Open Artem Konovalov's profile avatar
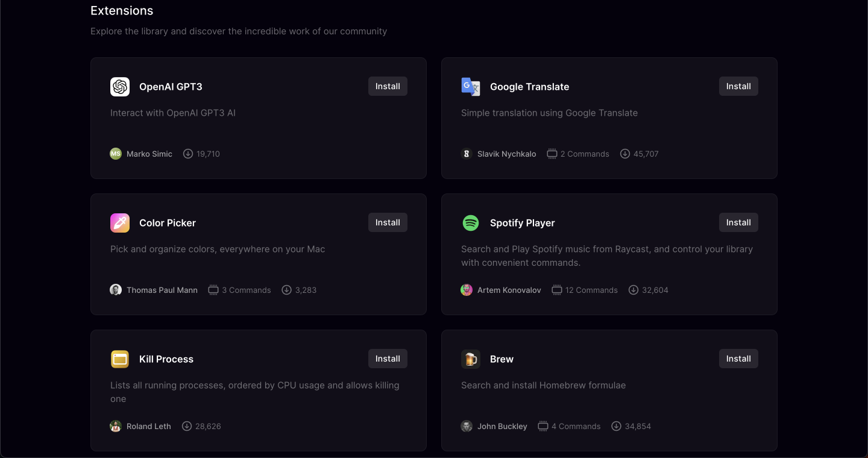Image resolution: width=868 pixels, height=458 pixels. [466, 290]
